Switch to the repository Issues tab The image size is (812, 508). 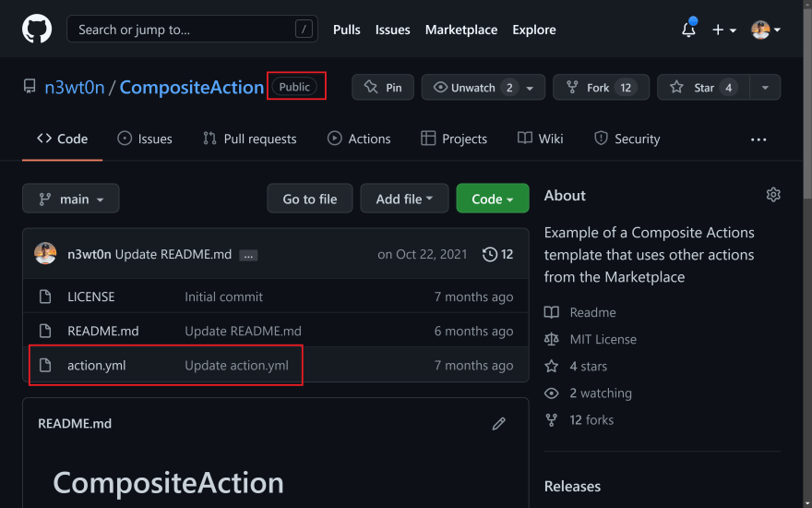(145, 139)
